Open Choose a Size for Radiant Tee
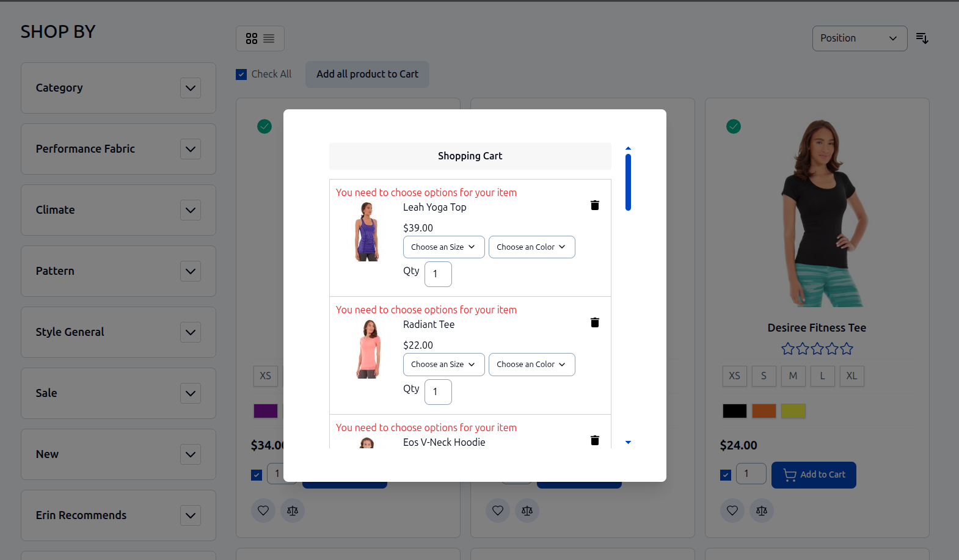The image size is (959, 560). [444, 365]
